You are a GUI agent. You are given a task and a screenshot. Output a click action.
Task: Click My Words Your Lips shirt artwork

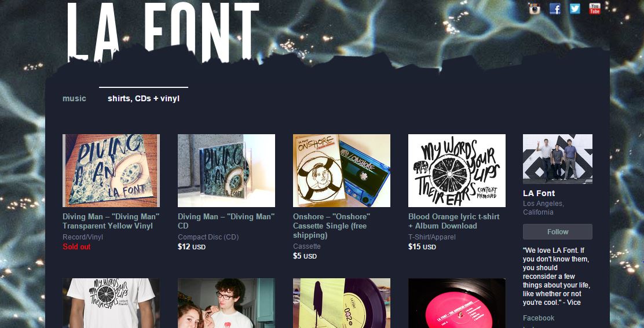tap(457, 171)
